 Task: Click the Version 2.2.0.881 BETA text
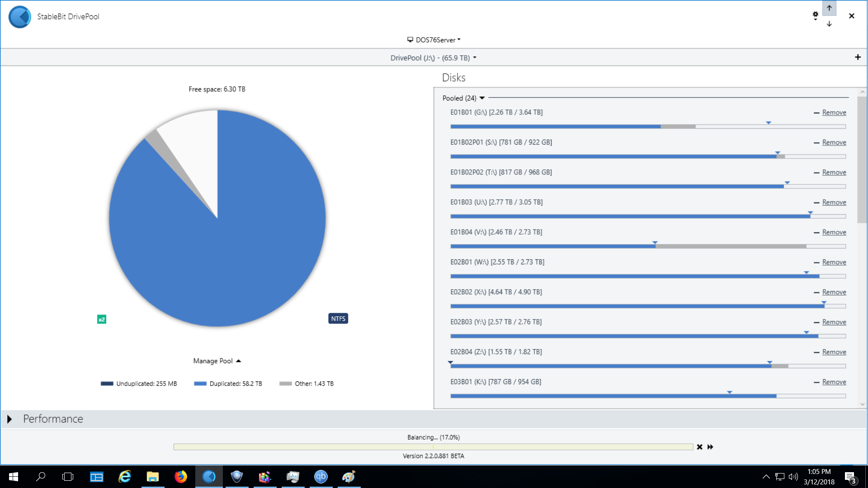(434, 456)
